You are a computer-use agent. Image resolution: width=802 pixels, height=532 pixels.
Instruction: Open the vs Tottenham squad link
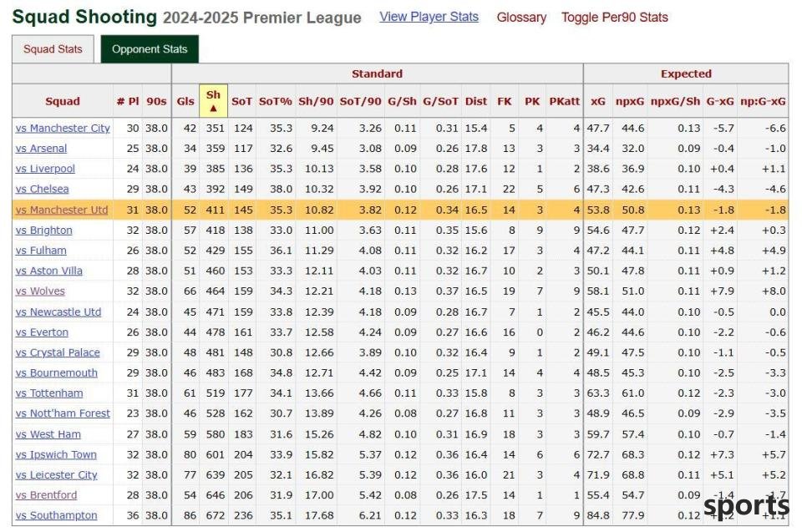49,393
